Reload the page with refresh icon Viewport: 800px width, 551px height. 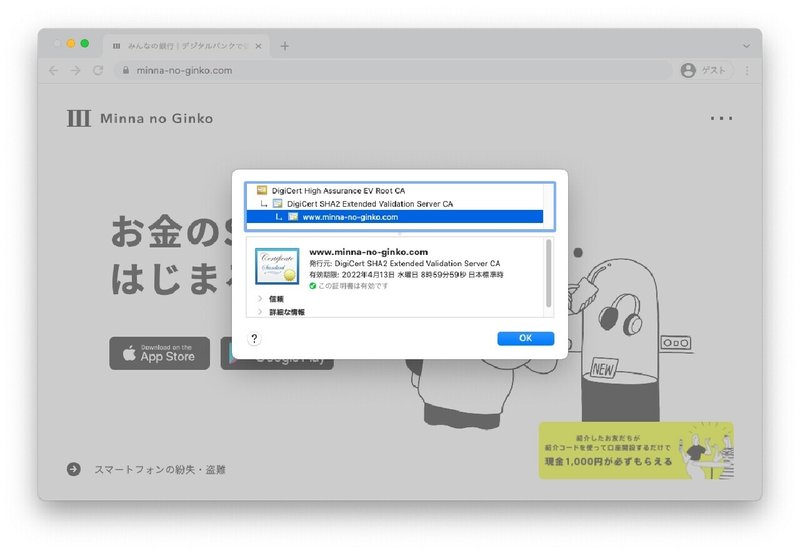tap(98, 70)
